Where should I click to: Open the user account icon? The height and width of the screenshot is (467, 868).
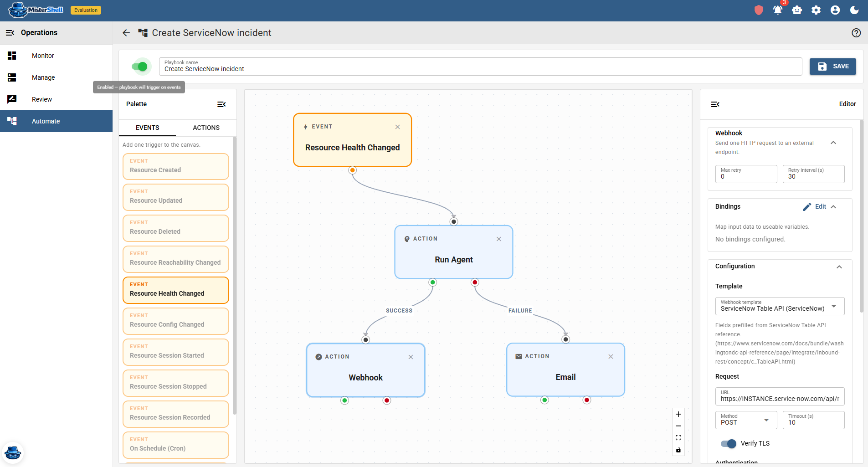(x=835, y=10)
